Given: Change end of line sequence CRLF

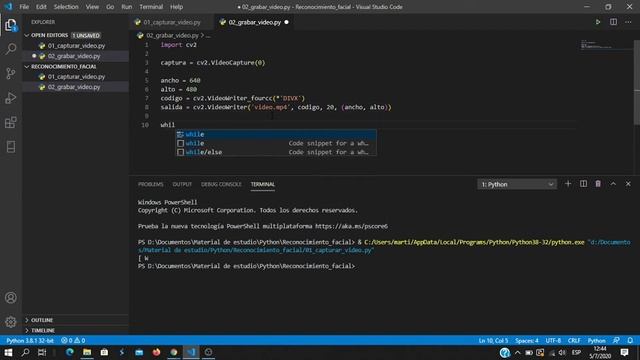Looking at the screenshot, I should [x=574, y=340].
